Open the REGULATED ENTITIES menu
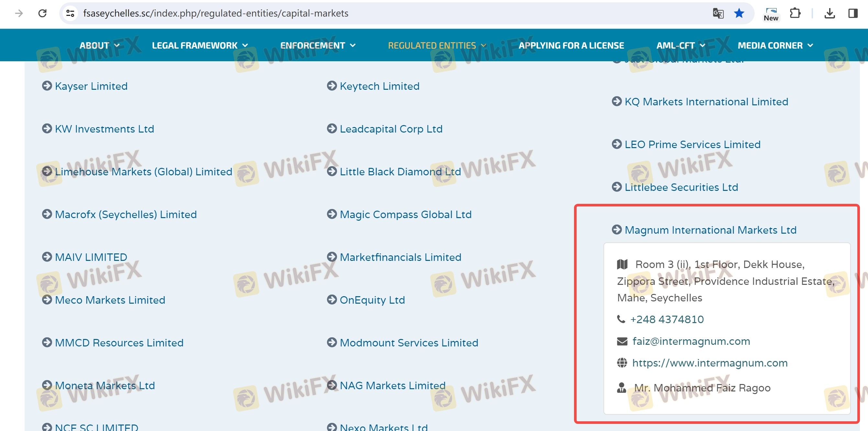This screenshot has width=868, height=431. tap(437, 45)
